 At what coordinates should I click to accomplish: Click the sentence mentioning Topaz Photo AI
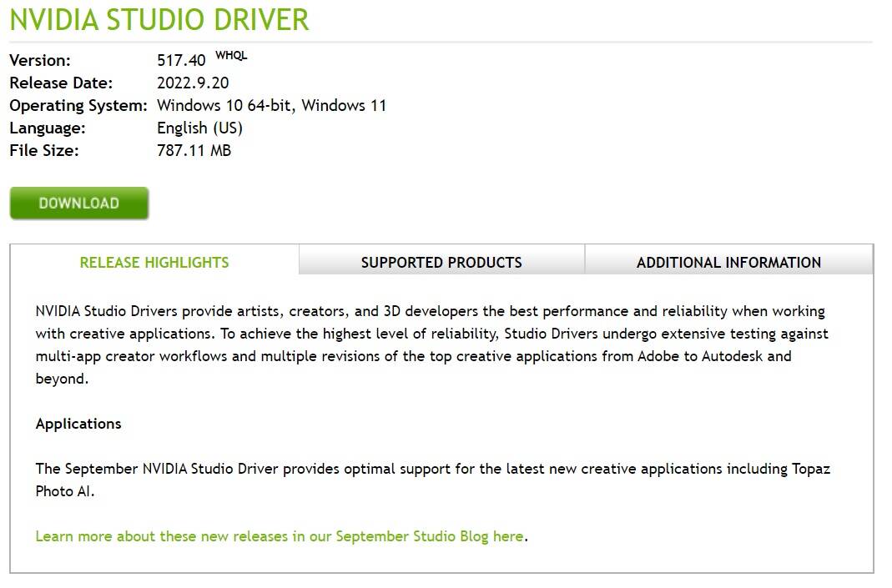pyautogui.click(x=433, y=480)
